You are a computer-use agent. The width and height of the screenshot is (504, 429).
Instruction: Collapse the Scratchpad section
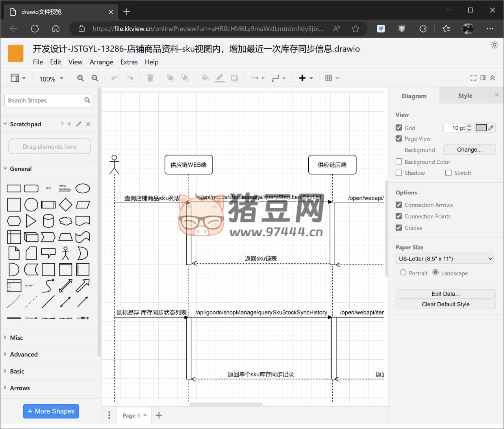[6, 124]
